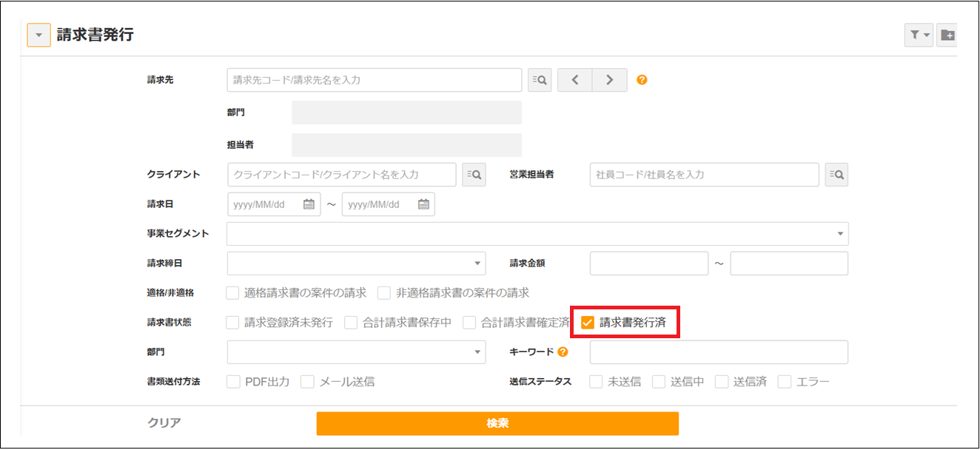Check 送信中 send status
980x450 pixels.
coord(659,382)
